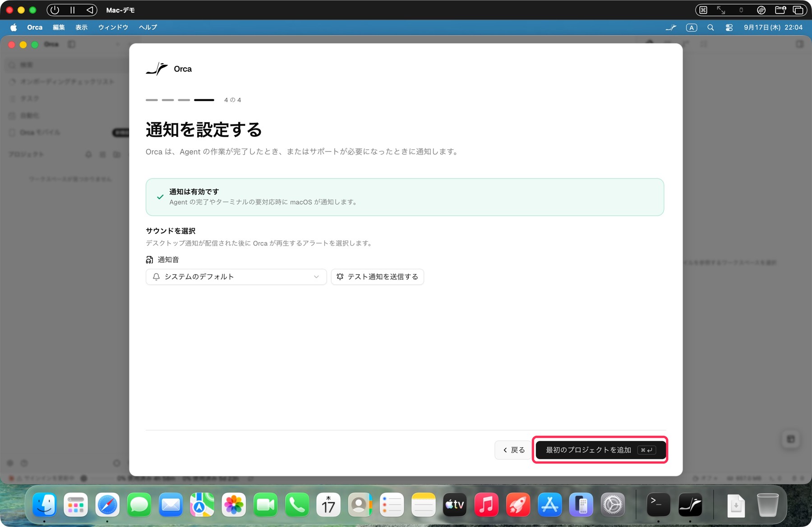
Task: Open iPhone Mirroring from the Dock
Action: tap(581, 505)
